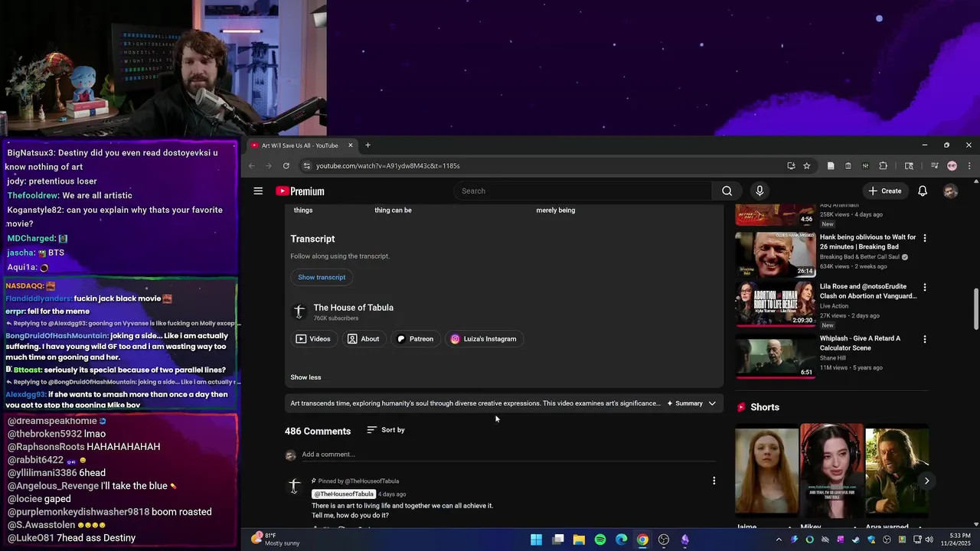Click the YouTube search magnifier button
This screenshot has width=980, height=551.
(727, 191)
